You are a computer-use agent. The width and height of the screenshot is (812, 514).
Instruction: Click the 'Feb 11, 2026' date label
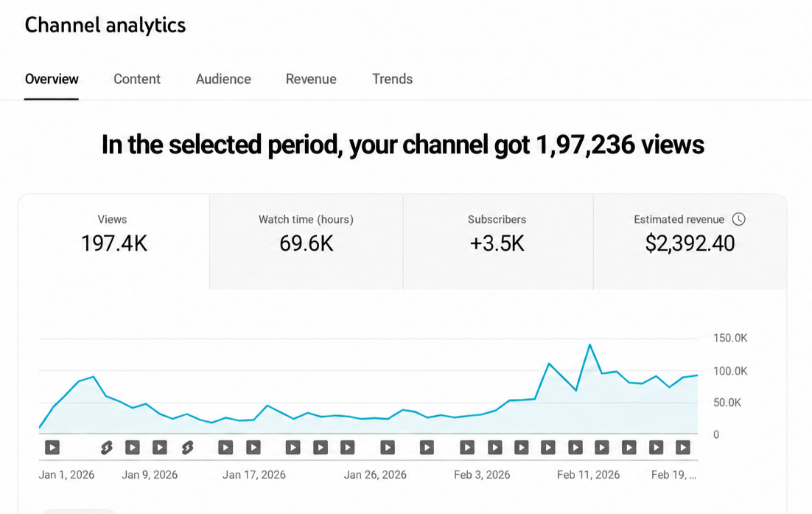tap(588, 475)
